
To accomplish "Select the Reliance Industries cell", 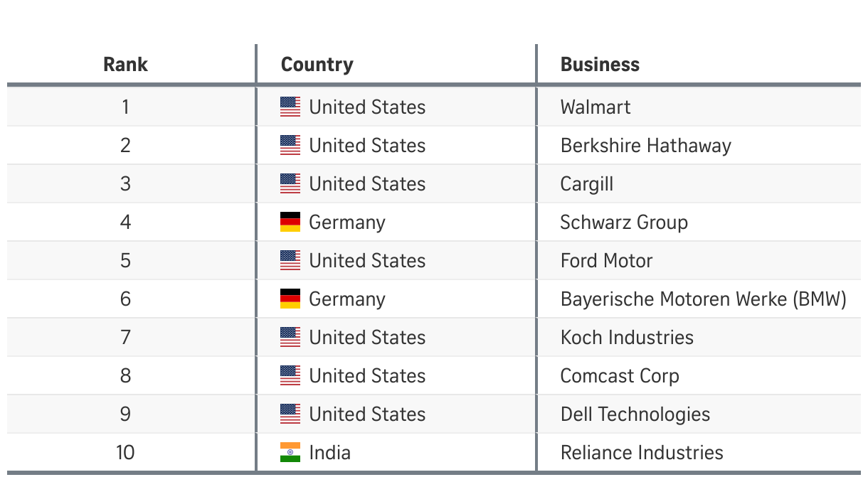I will pos(642,453).
